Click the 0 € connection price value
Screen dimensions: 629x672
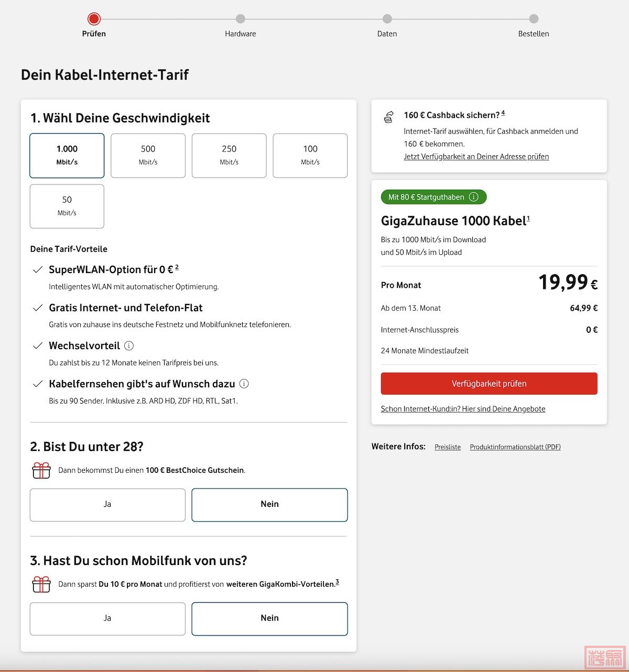pos(592,330)
